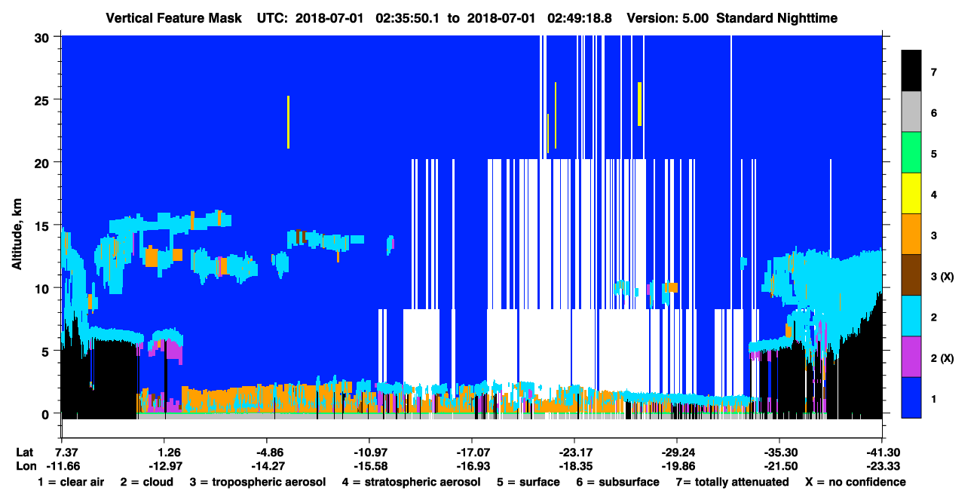The image size is (980, 503).
Task: Click latitude value -4.86
Action: pyautogui.click(x=266, y=452)
